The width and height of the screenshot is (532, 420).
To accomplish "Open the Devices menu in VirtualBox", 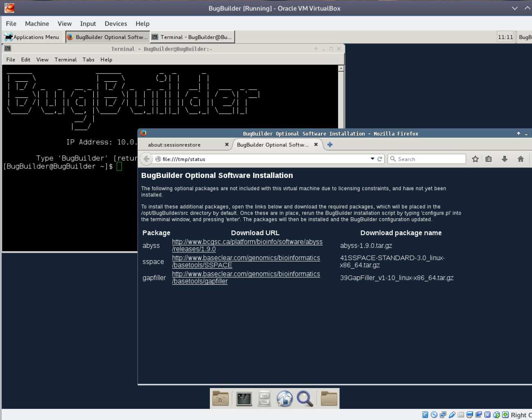I will click(116, 23).
